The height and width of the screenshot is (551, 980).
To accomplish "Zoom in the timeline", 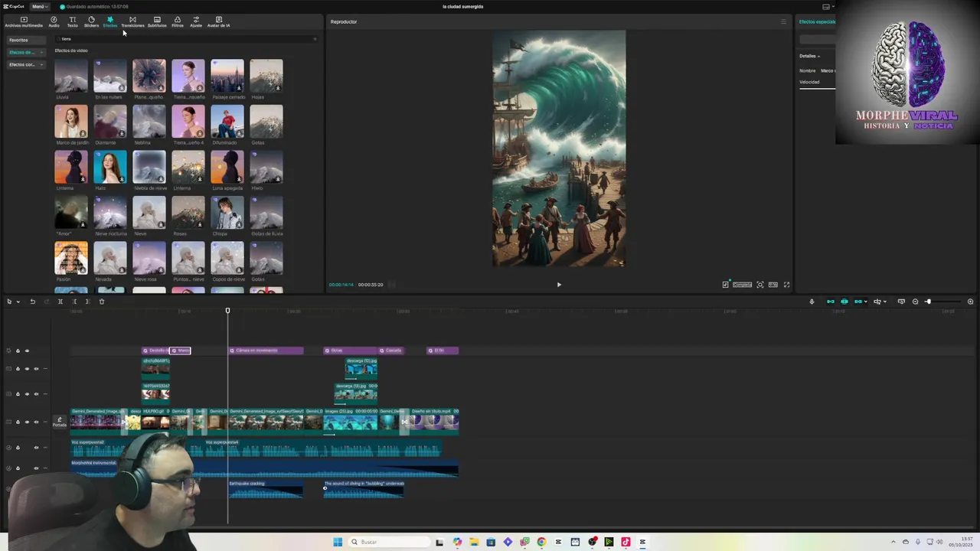I will tap(970, 302).
